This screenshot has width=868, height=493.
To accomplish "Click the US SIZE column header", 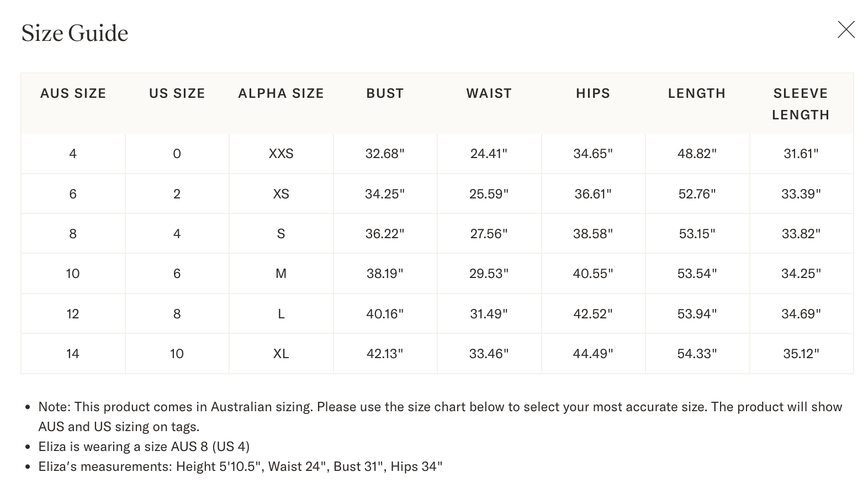I will pyautogui.click(x=177, y=93).
